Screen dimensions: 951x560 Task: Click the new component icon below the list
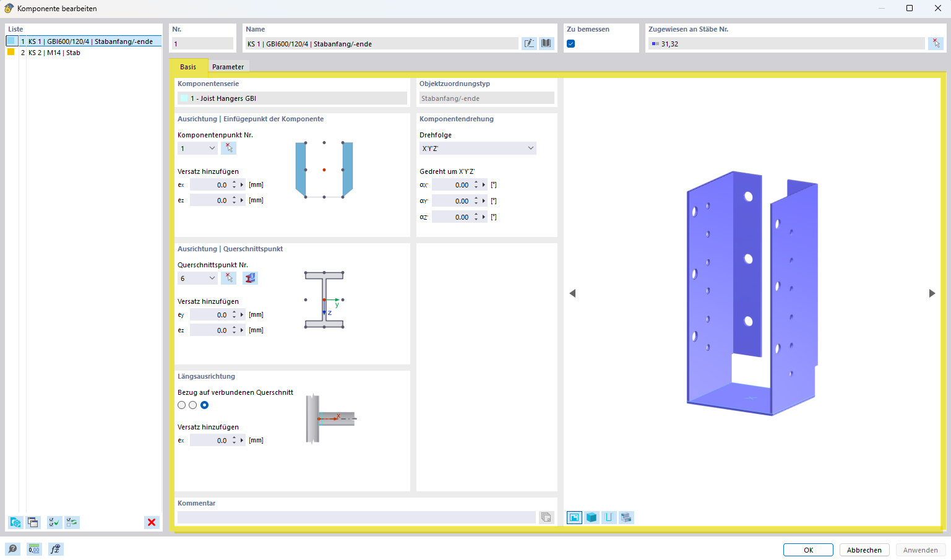click(x=15, y=522)
